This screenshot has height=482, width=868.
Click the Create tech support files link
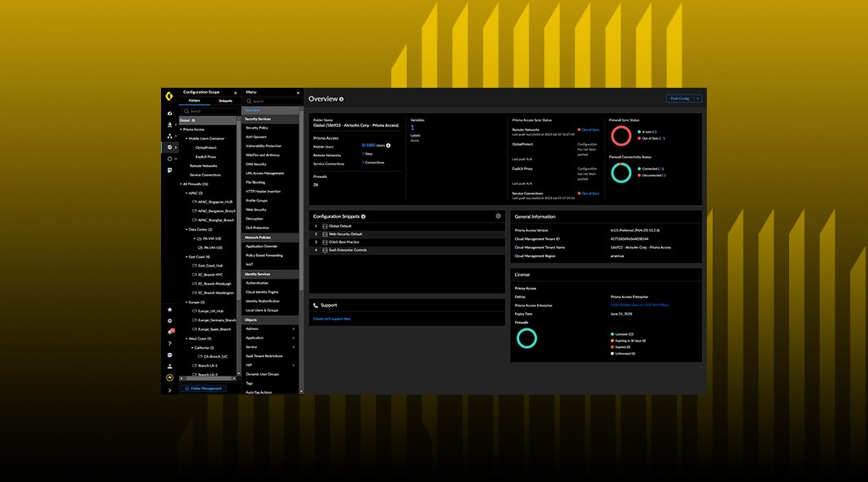(332, 319)
